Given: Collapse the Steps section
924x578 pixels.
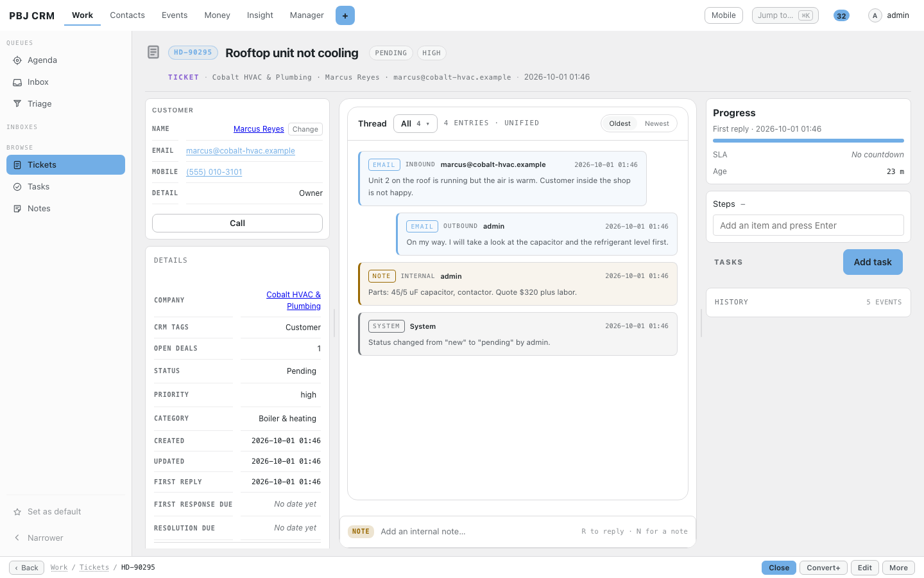Looking at the screenshot, I should pos(743,204).
